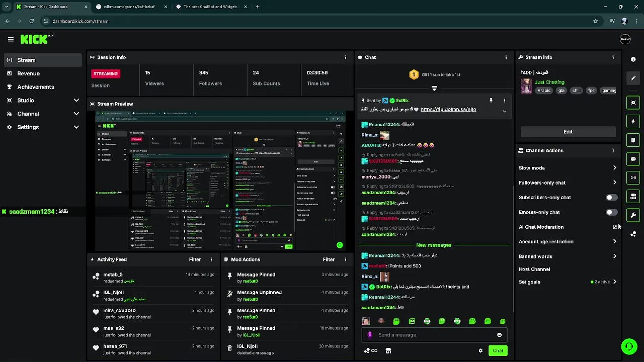Screen dimensions: 644x362
Task: Open the shop icon below message box
Action: coord(388,351)
